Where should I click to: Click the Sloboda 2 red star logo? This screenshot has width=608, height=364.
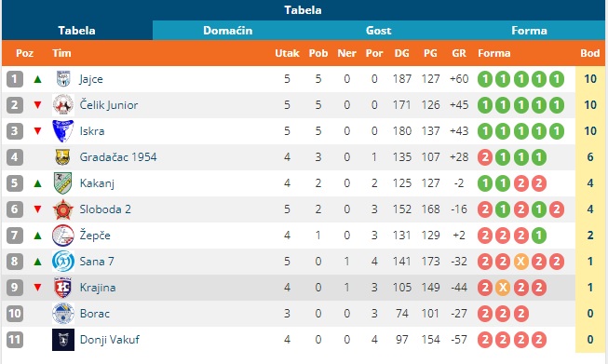62,209
